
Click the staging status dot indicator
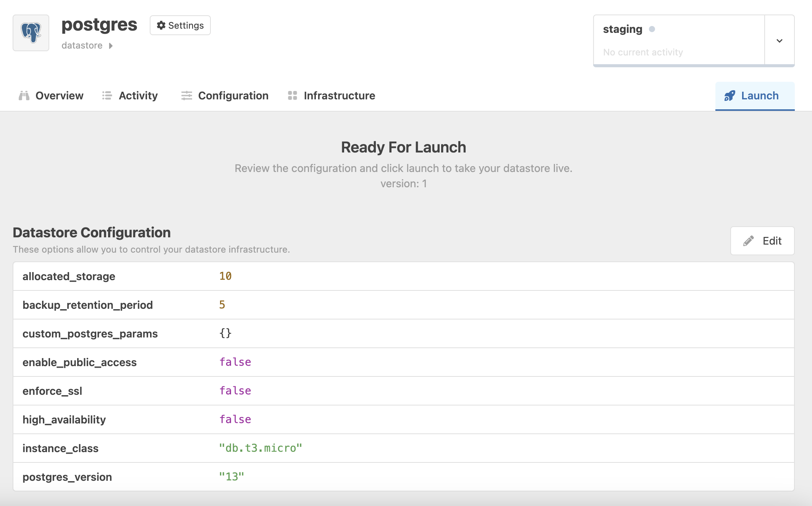click(652, 29)
